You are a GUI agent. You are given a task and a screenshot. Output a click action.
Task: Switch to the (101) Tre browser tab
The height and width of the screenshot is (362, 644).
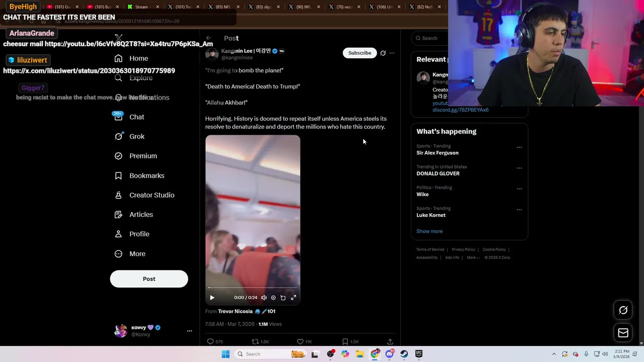[184, 7]
